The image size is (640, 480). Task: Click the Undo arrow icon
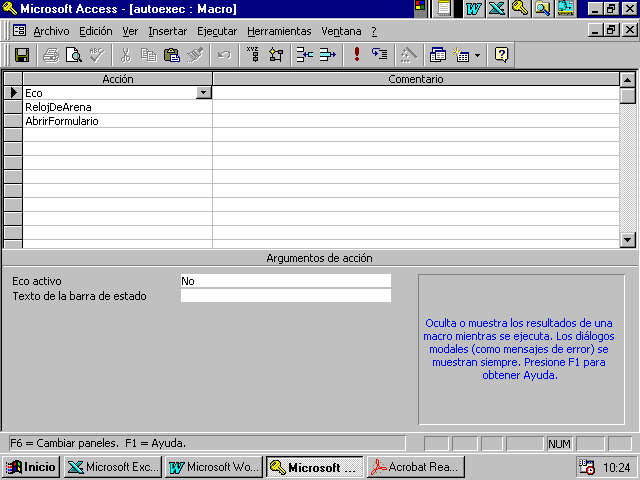[224, 55]
